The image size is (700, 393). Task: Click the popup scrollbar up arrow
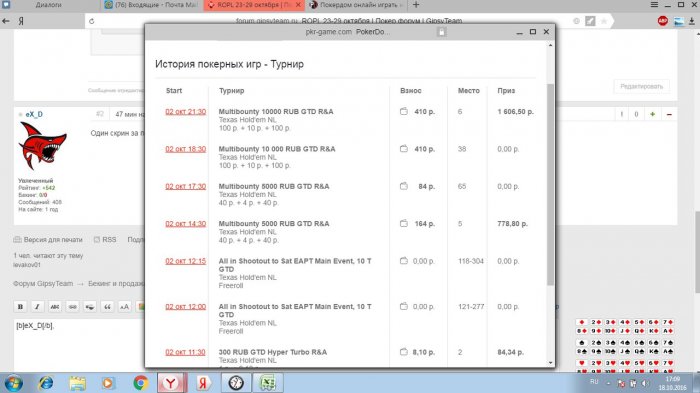[550, 46]
